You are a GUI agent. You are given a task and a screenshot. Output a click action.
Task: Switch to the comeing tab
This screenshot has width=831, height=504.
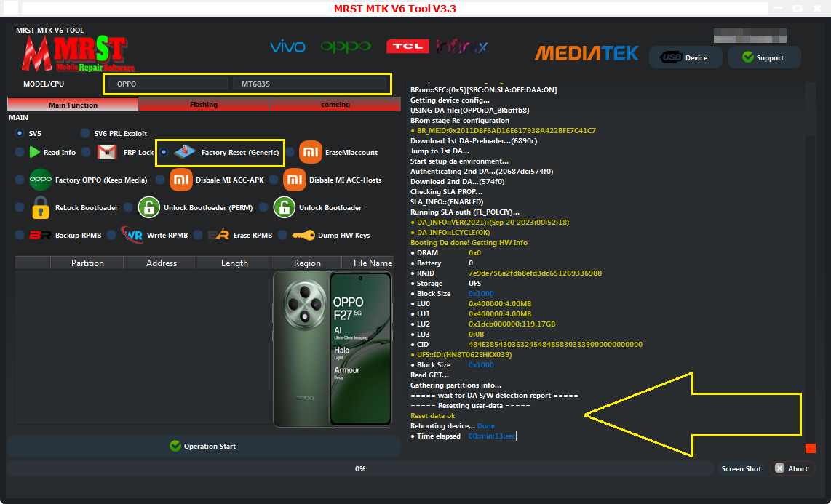tap(335, 105)
